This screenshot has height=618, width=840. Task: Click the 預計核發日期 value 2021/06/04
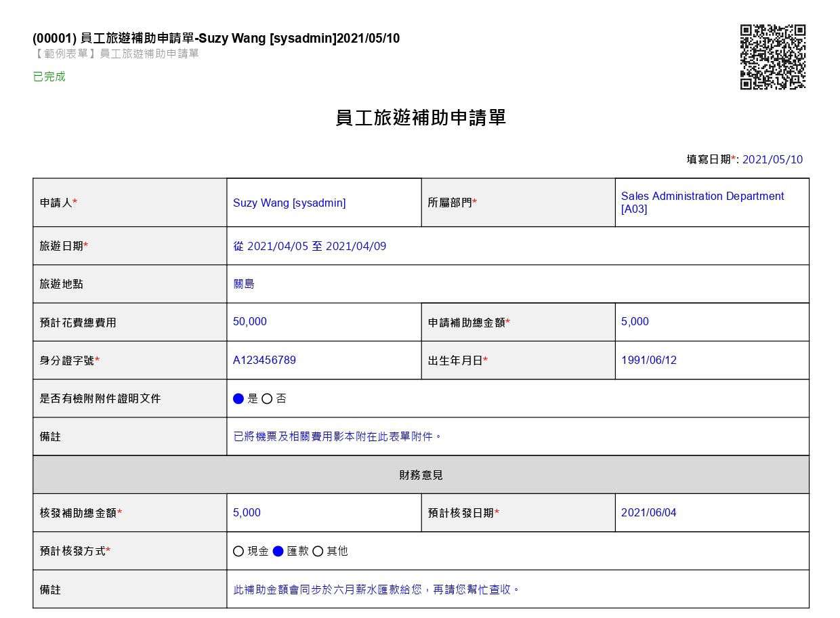coord(649,513)
